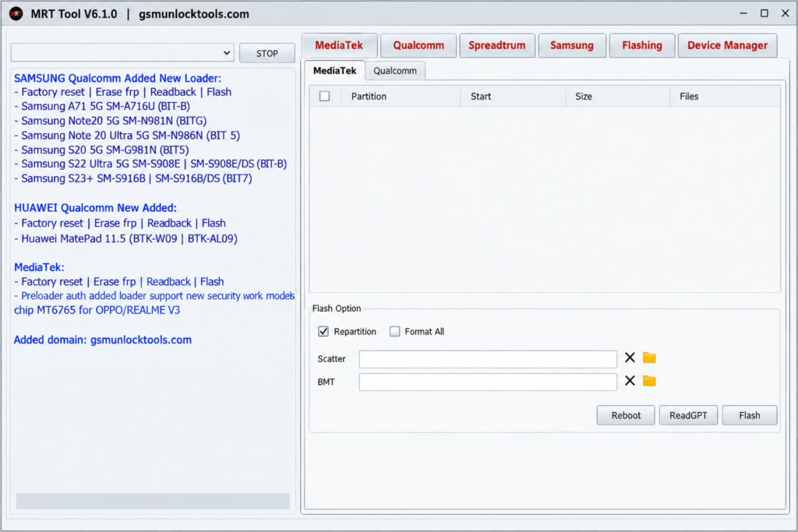The height and width of the screenshot is (532, 798).
Task: Click 'Added domain: gsmunlocktools.com' line
Action: (x=103, y=340)
